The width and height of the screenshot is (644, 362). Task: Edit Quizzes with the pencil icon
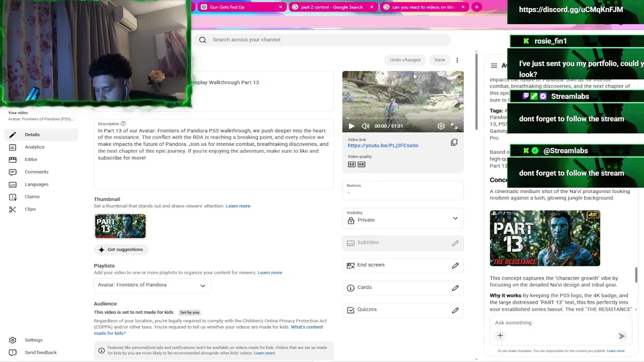[455, 310]
